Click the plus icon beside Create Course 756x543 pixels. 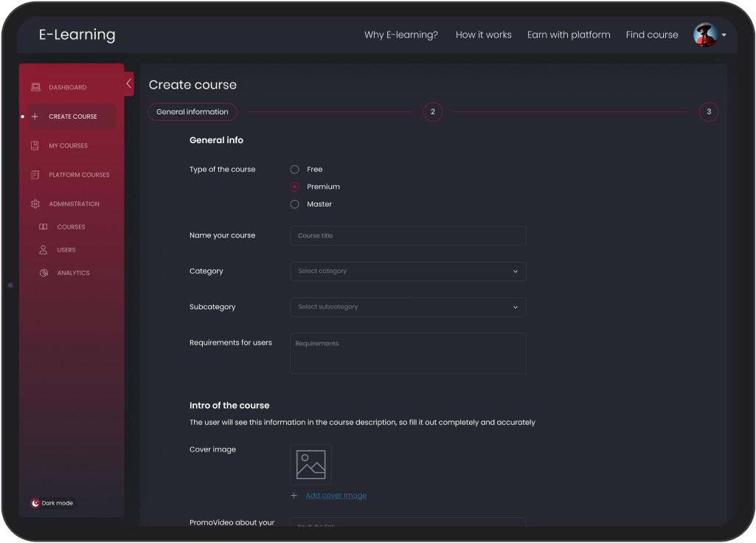tap(35, 117)
